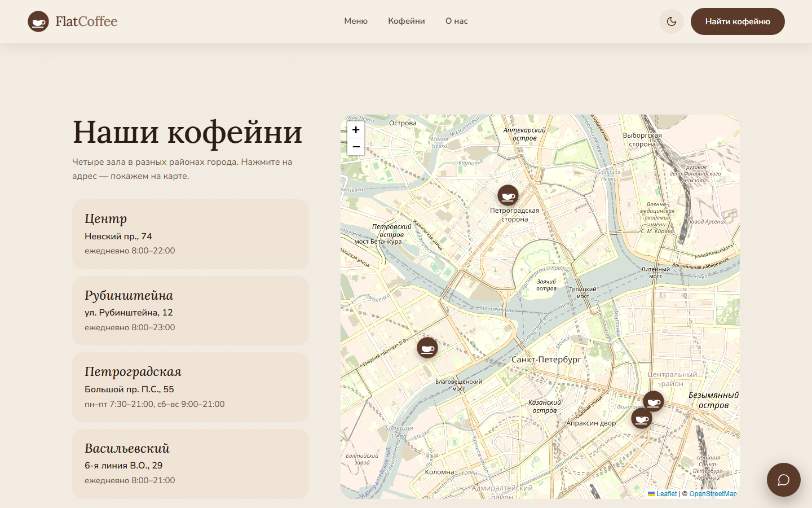Viewport: 812px width, 508px height.
Task: Zoom in on the map
Action: pos(356,130)
